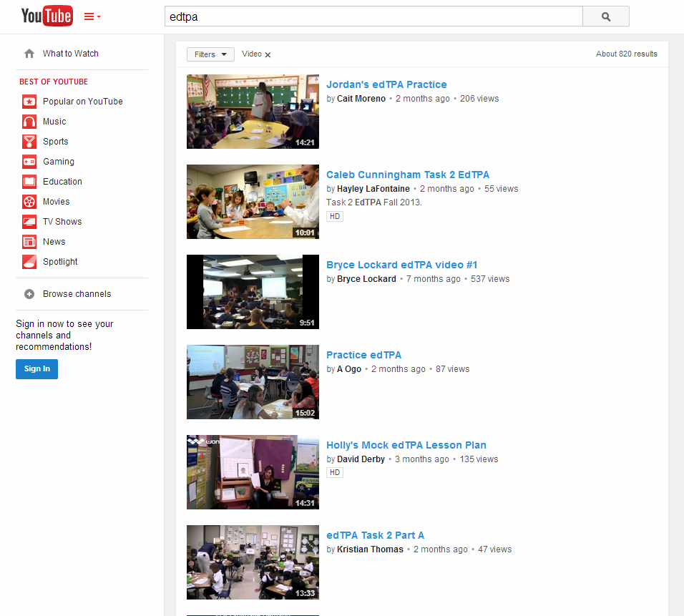Click the Gaming controller icon
This screenshot has width=684, height=616.
tap(29, 162)
